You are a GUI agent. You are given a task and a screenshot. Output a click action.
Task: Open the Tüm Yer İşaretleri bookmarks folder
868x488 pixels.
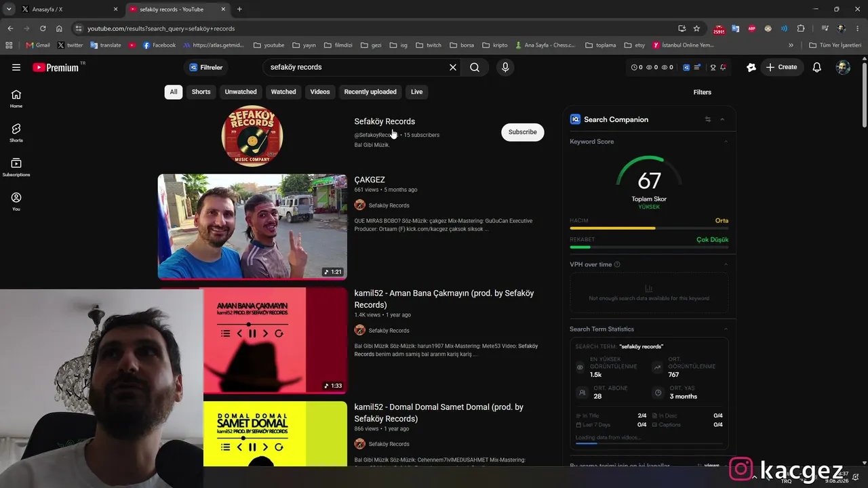pyautogui.click(x=835, y=45)
